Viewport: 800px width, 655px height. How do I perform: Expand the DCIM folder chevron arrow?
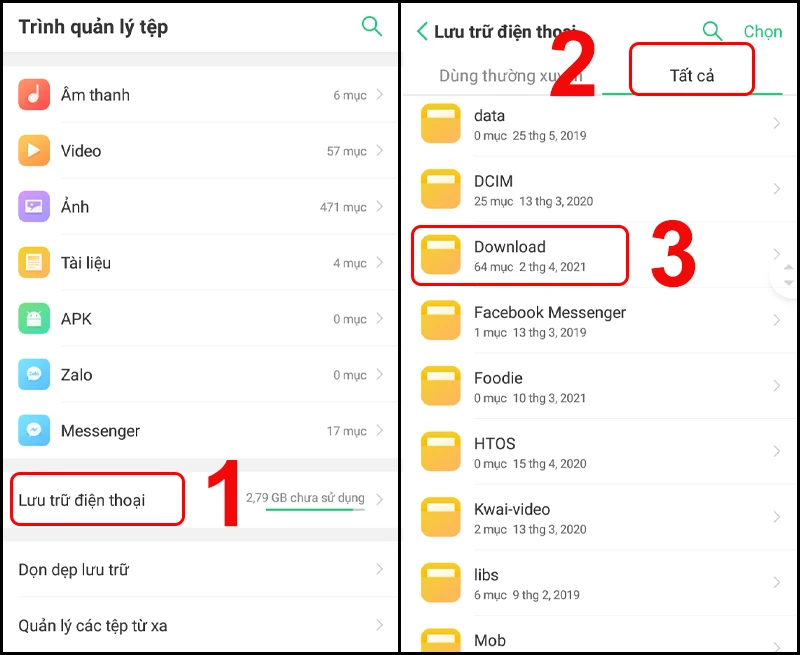point(777,189)
